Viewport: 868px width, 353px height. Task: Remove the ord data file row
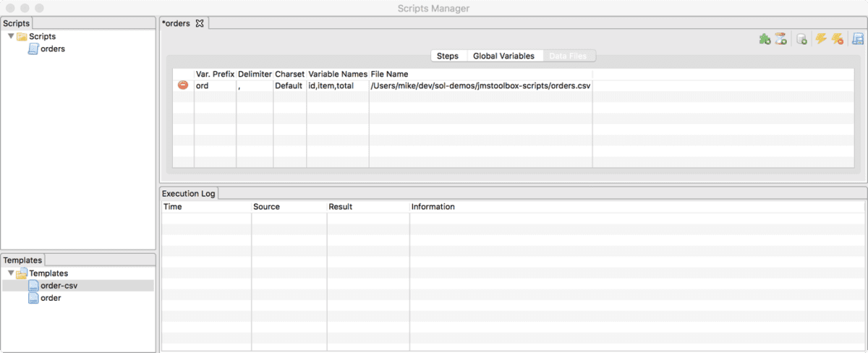[x=183, y=85]
